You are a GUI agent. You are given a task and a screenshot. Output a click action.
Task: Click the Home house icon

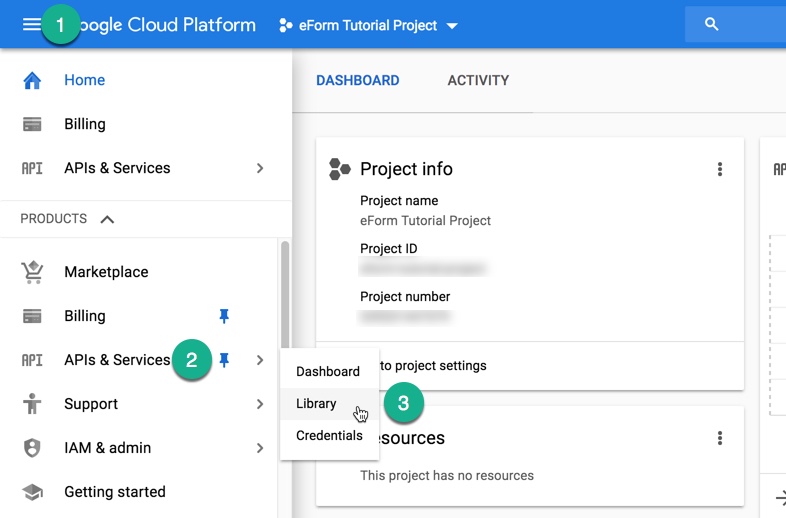tap(32, 80)
